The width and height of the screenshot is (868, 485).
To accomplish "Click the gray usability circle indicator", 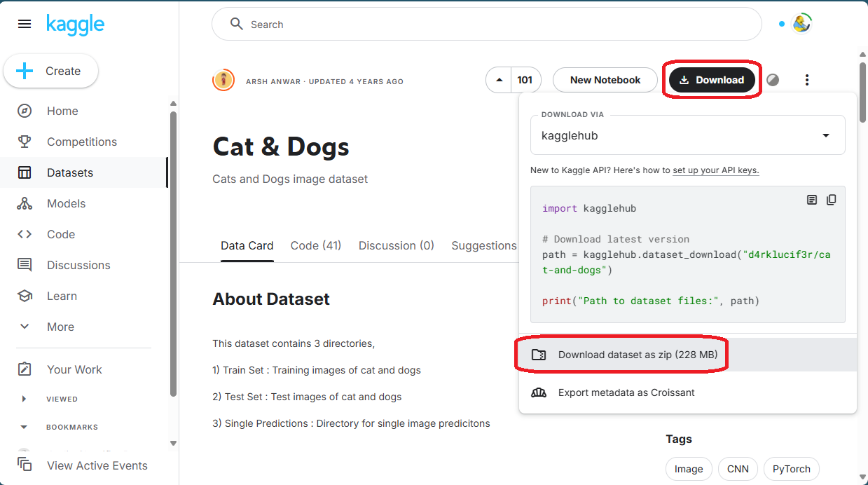I will pos(773,80).
